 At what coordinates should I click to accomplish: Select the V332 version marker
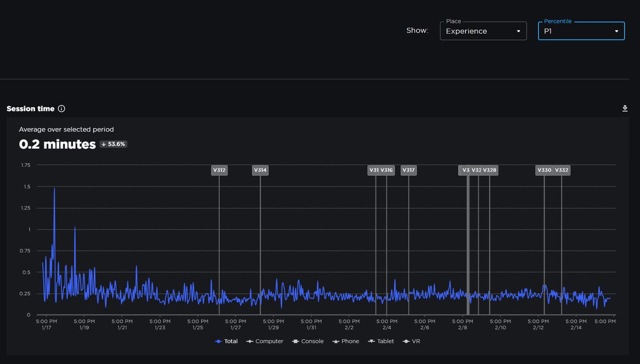coord(562,171)
